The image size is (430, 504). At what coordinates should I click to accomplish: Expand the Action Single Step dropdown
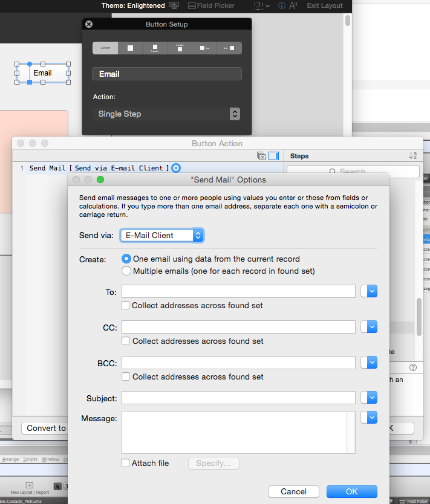point(166,114)
